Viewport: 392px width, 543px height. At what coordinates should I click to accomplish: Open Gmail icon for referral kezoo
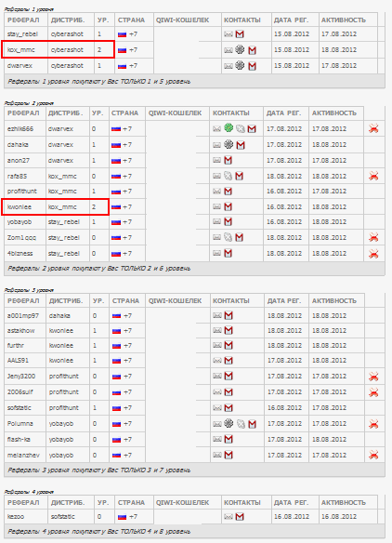[x=240, y=517]
